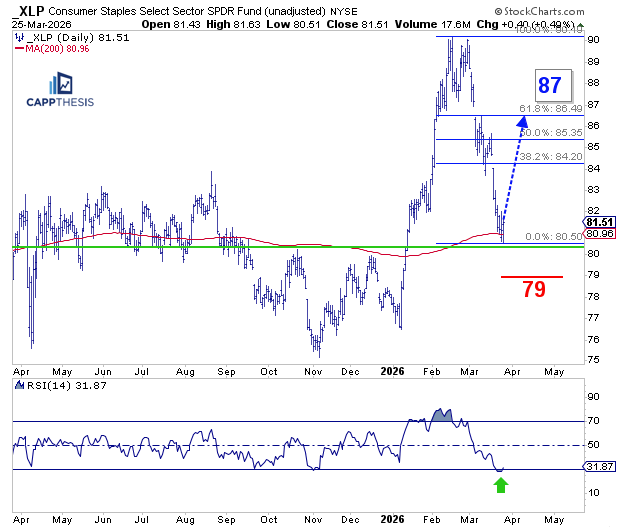Click the StockCharts.com attribution text
This screenshot has height=529, width=625.
pyautogui.click(x=544, y=11)
